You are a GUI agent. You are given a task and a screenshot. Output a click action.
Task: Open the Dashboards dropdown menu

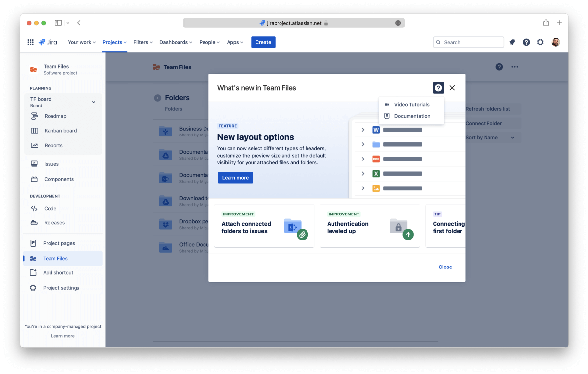[x=176, y=42]
